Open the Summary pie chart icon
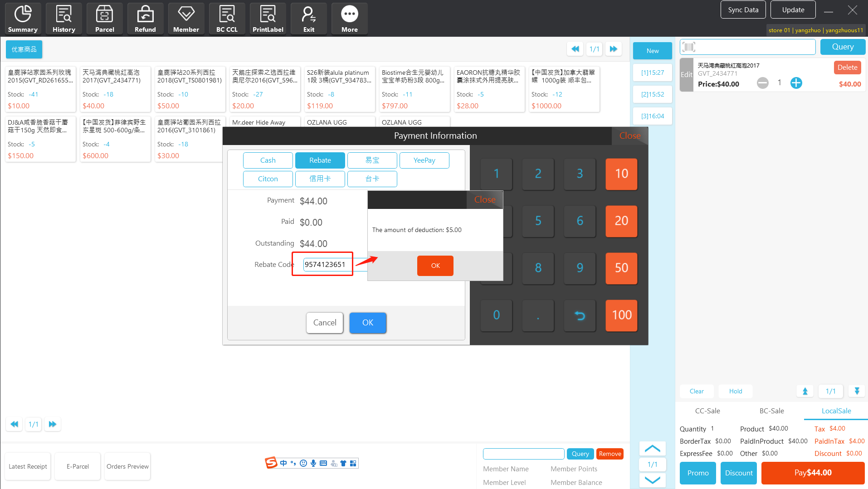The image size is (868, 489). 23,19
